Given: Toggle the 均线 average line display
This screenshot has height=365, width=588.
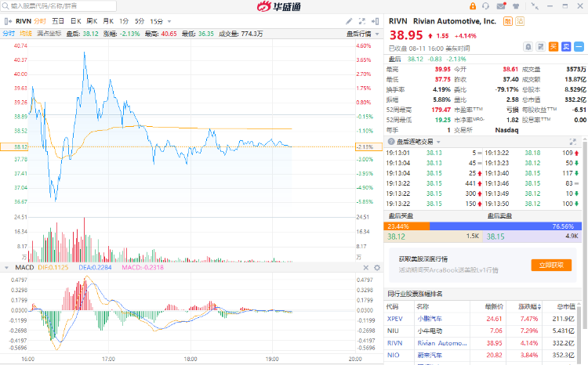Looking at the screenshot, I should coord(26,34).
